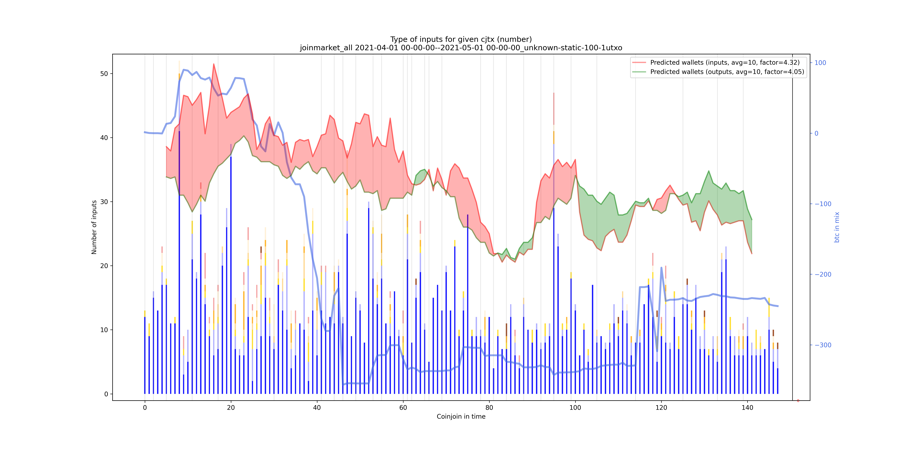900x450 pixels.
Task: Click left y-axis tick label '30'
Action: (x=104, y=202)
